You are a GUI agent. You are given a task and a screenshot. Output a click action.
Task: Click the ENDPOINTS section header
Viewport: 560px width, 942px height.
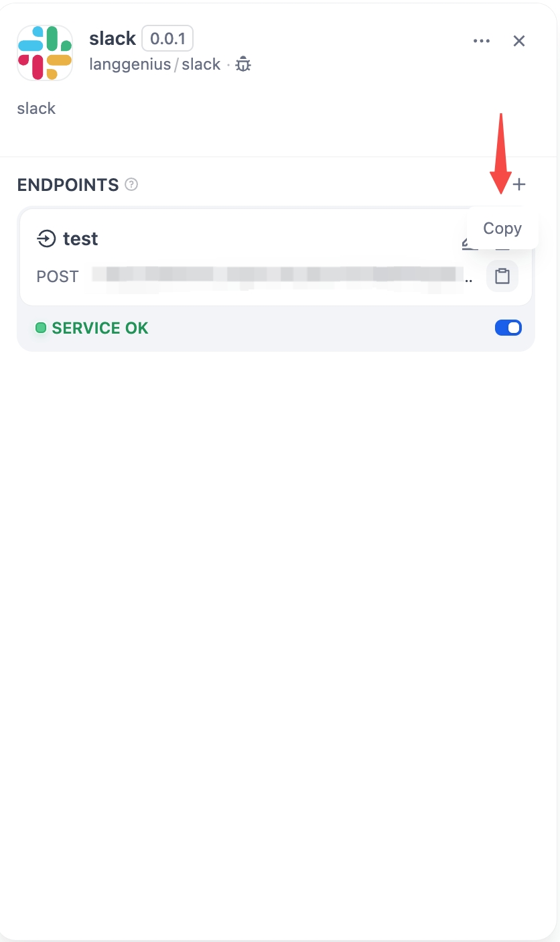pos(67,185)
